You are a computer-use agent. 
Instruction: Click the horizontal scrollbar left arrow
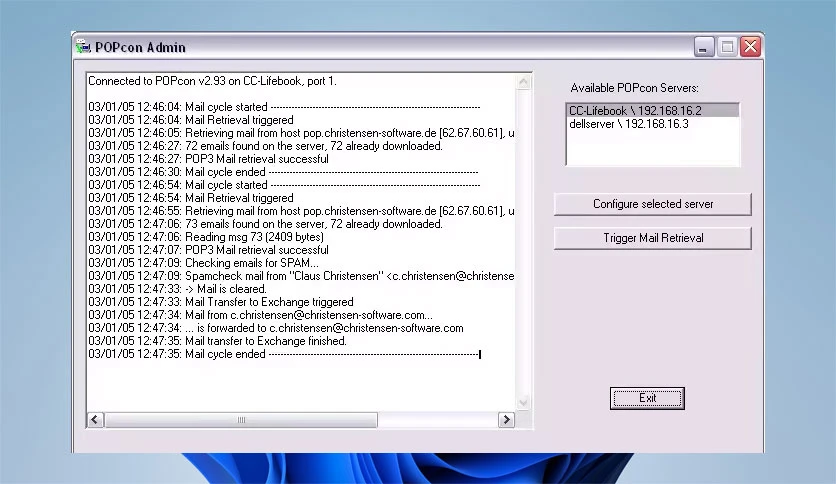click(95, 420)
